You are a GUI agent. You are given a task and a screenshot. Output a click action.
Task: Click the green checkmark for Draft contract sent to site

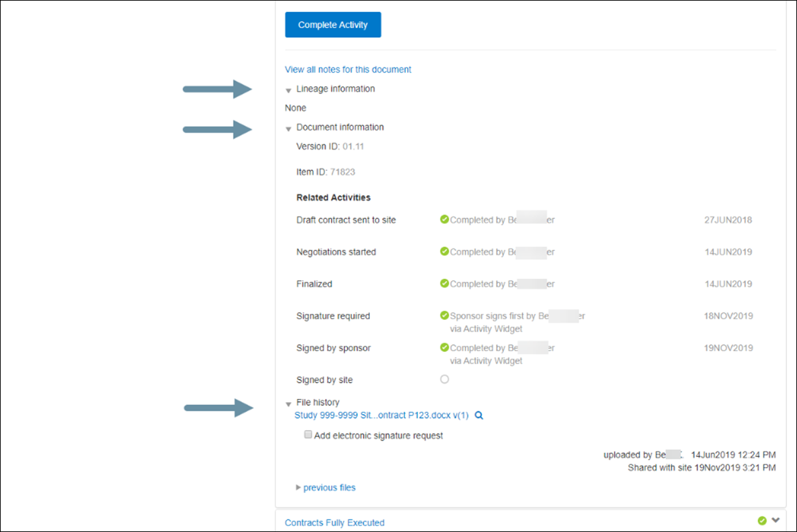tap(445, 219)
